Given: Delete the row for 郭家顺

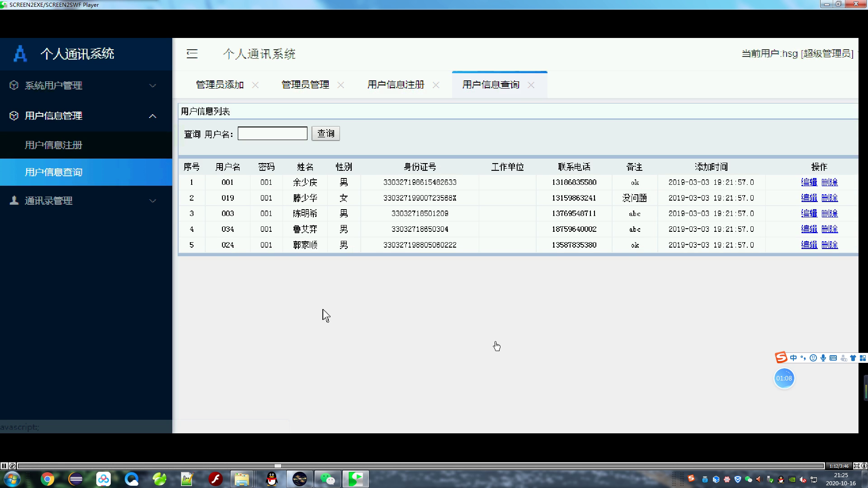Looking at the screenshot, I should 830,245.
